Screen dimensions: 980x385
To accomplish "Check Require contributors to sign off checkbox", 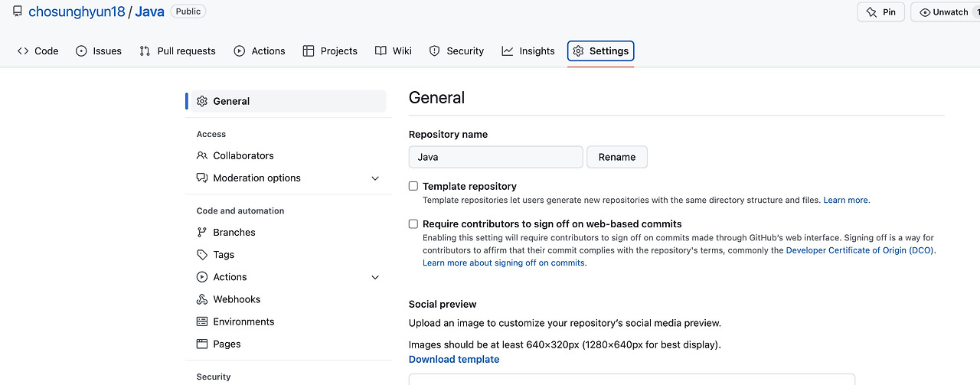I will (413, 224).
